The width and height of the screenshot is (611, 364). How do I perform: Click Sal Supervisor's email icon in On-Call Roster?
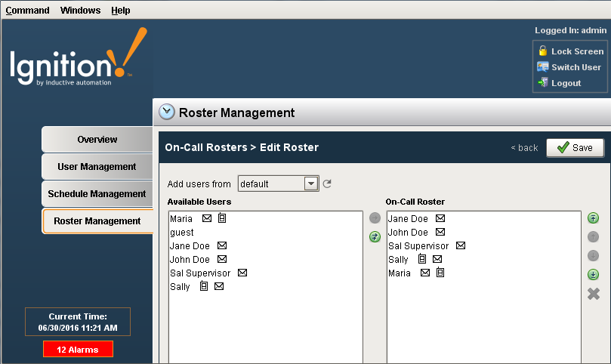(461, 245)
